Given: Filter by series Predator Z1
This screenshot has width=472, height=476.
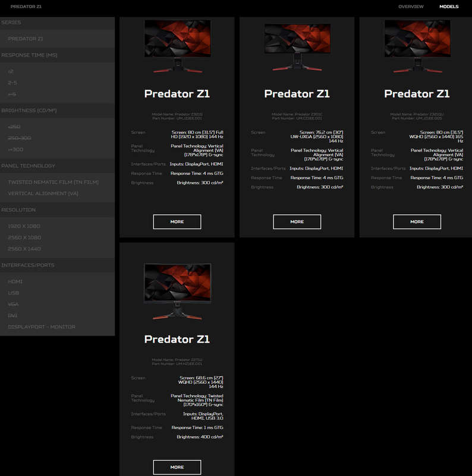Looking at the screenshot, I should point(26,39).
